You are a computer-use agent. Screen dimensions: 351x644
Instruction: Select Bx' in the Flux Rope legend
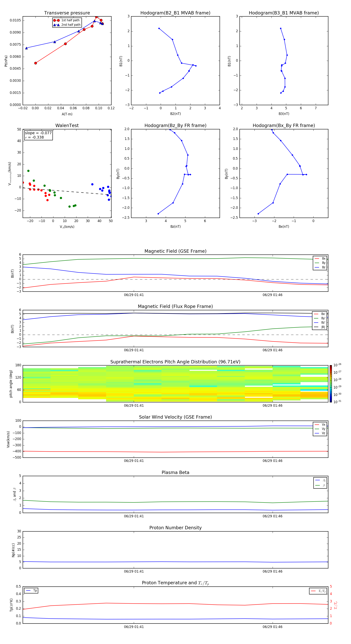[x=320, y=314]
